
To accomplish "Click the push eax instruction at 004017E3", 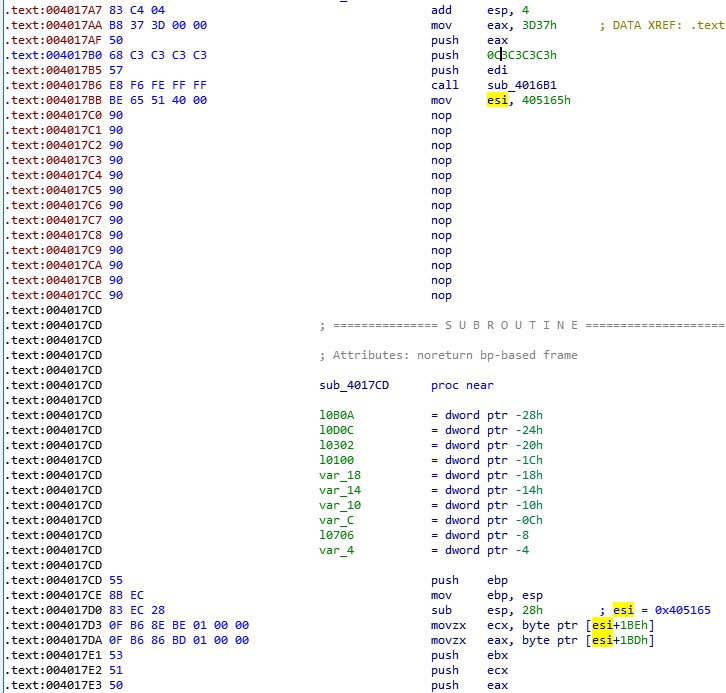I will [469, 685].
